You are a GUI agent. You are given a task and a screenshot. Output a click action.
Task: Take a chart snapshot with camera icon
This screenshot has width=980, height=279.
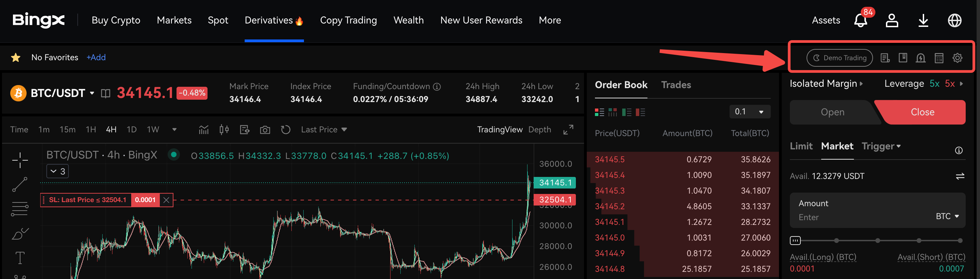tap(265, 130)
